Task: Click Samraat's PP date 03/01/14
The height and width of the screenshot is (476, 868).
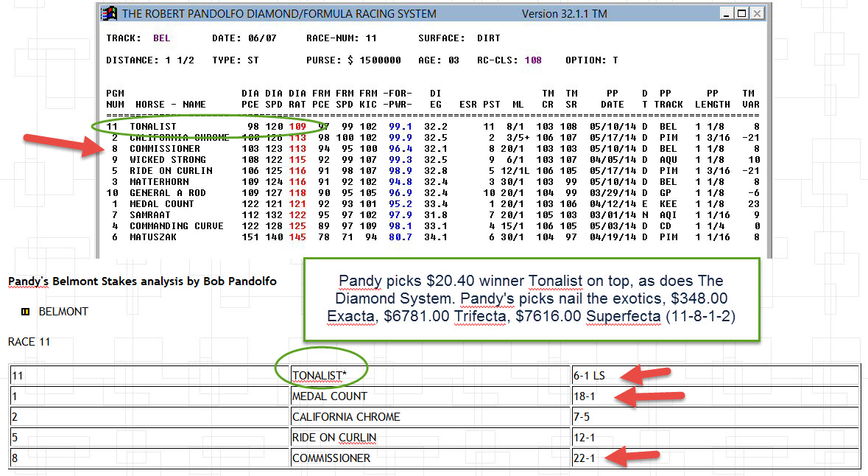Action: tap(613, 215)
